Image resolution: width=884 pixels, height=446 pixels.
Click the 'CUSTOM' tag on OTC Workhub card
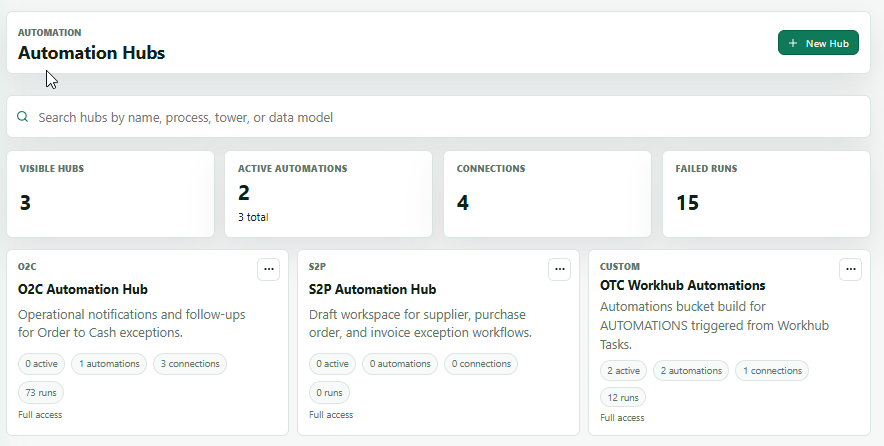[620, 266]
